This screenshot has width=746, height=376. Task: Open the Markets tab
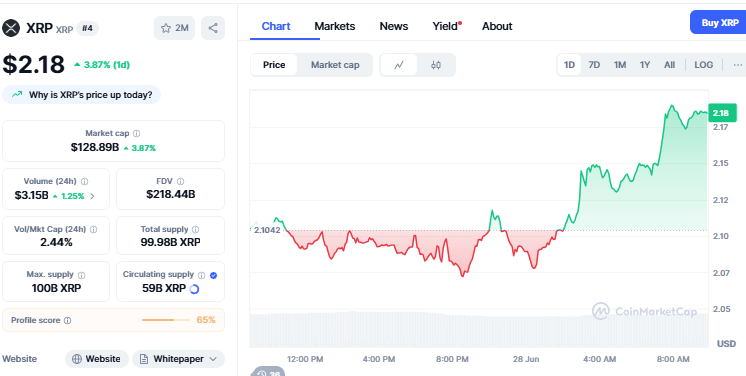point(334,26)
